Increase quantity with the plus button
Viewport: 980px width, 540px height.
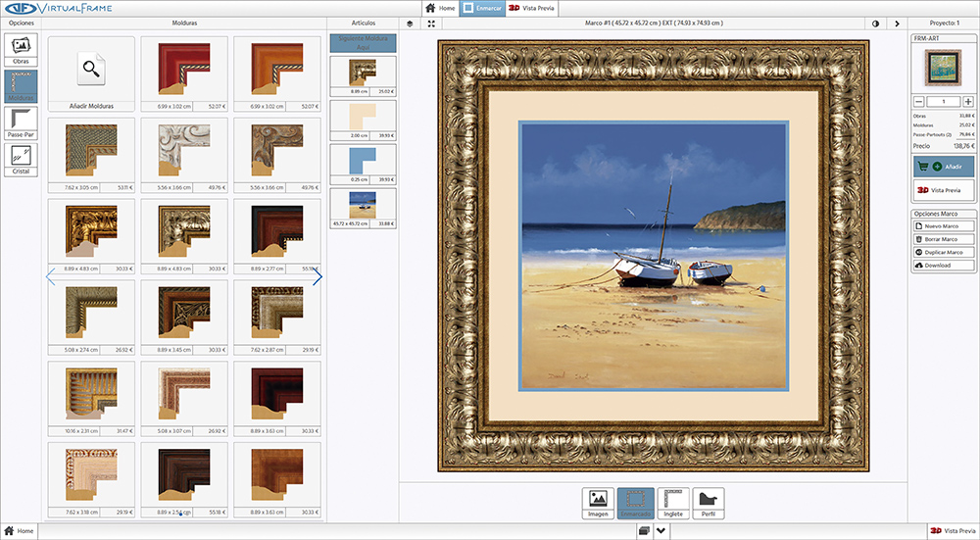click(968, 101)
